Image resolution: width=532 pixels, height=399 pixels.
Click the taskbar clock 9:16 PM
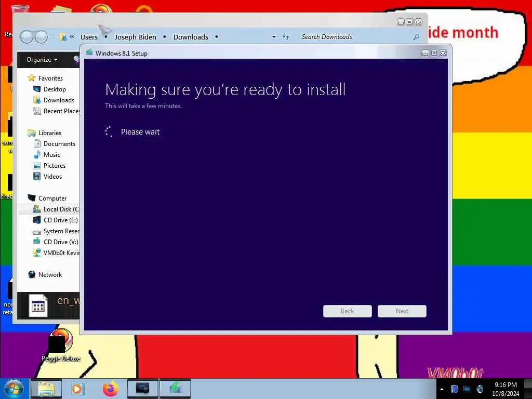tap(506, 385)
